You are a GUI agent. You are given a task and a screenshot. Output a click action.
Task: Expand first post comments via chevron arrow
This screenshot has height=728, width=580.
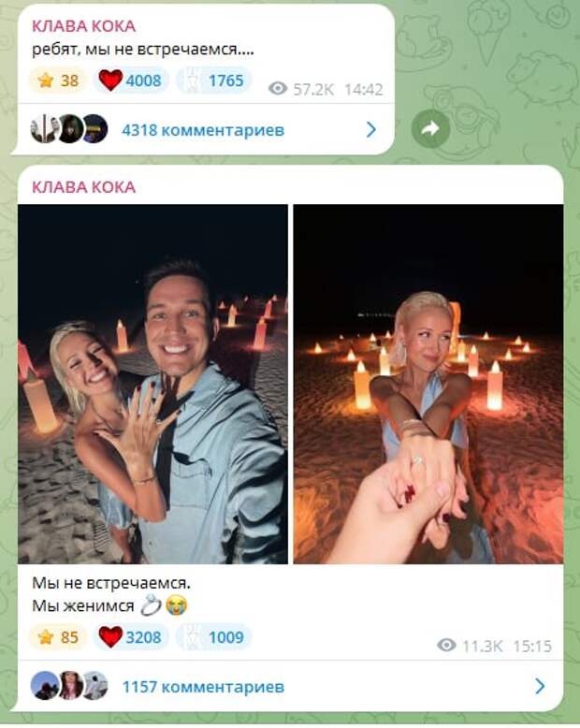click(x=371, y=129)
